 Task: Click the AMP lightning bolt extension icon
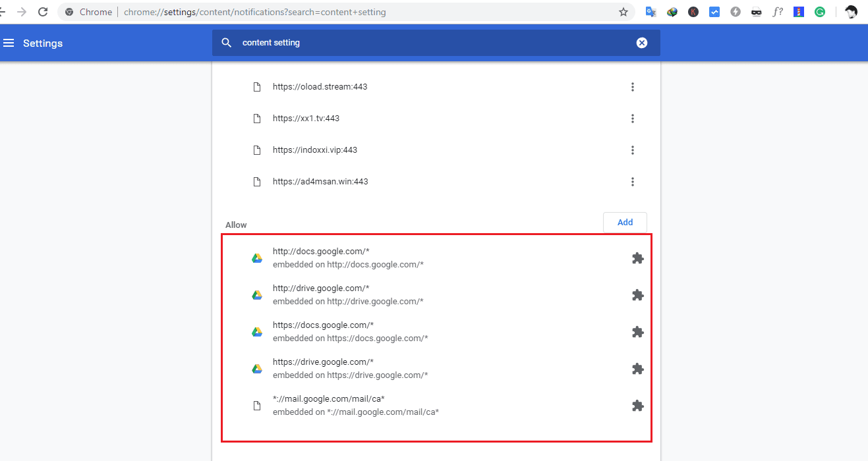point(736,12)
